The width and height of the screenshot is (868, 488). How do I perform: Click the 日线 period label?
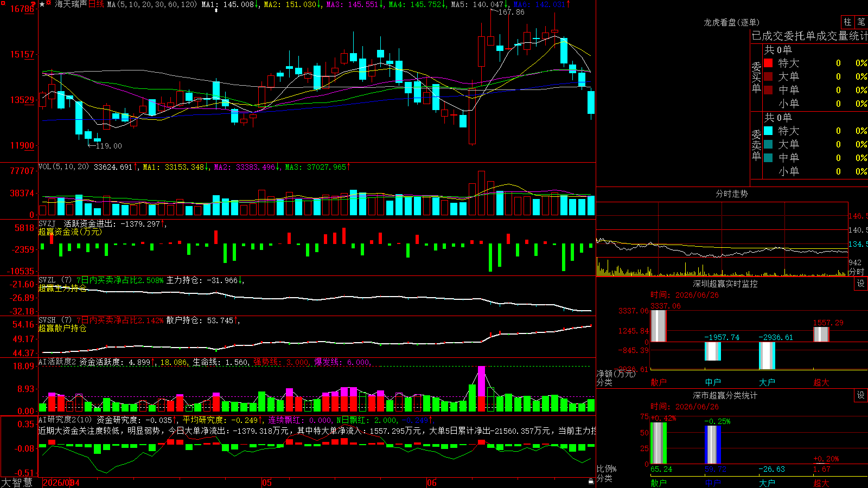tap(96, 4)
